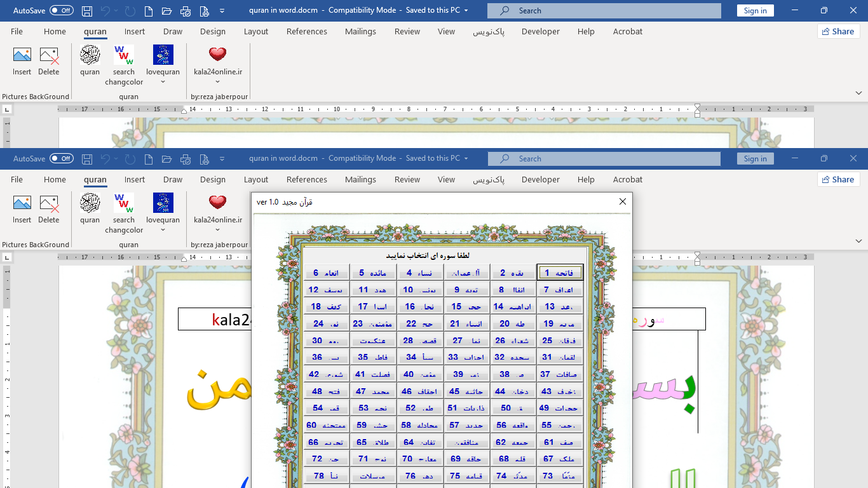The height and width of the screenshot is (488, 868).
Task: Click the Save icon in the back Word window
Action: click(x=87, y=11)
